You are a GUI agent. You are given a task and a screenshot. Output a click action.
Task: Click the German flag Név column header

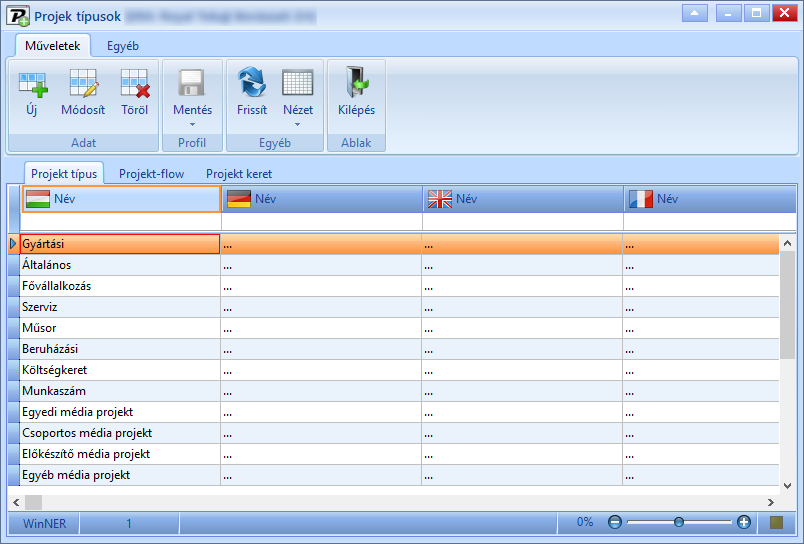(x=322, y=199)
